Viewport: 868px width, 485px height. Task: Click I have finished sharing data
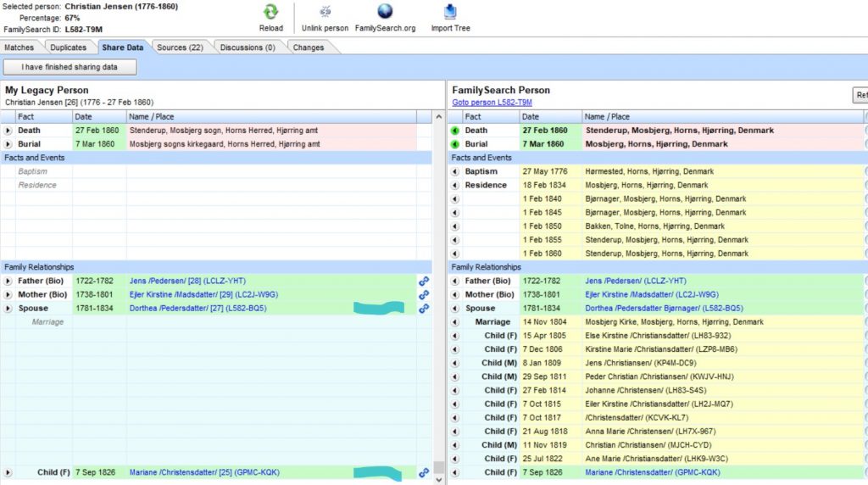70,67
